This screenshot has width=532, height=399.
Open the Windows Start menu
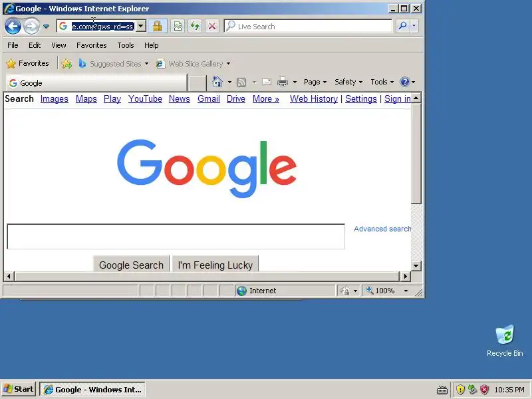pyautogui.click(x=19, y=389)
